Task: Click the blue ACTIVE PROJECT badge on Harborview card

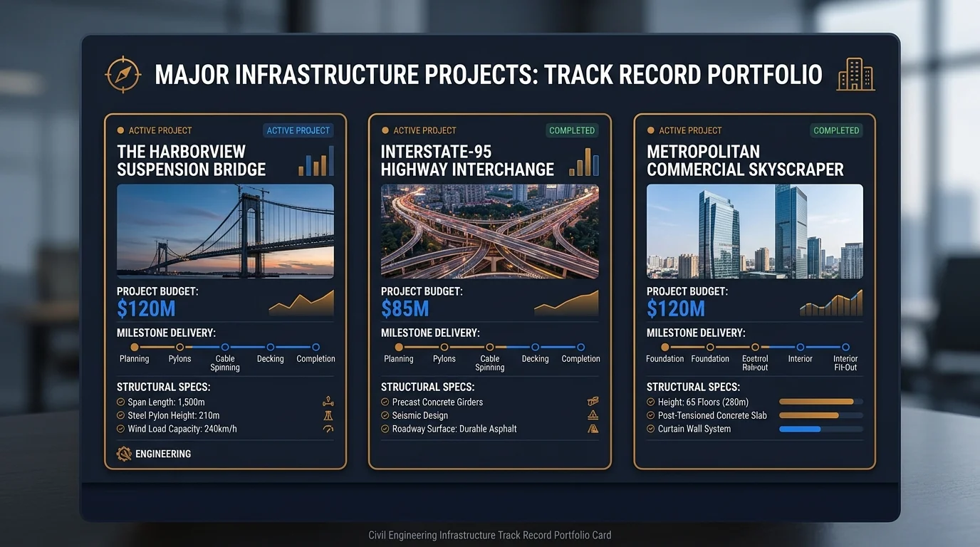Action: [x=298, y=130]
